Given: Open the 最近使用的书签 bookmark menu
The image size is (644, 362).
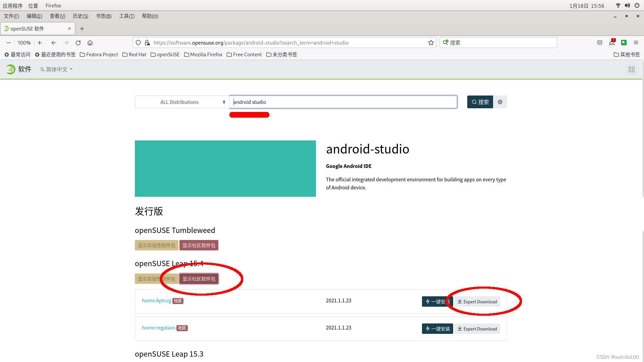Looking at the screenshot, I should click(55, 54).
